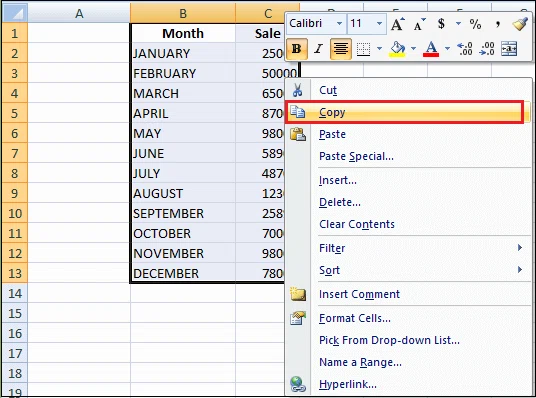Choose Name a Range entry
Viewport: 536px width, 398px height.
pos(408,362)
